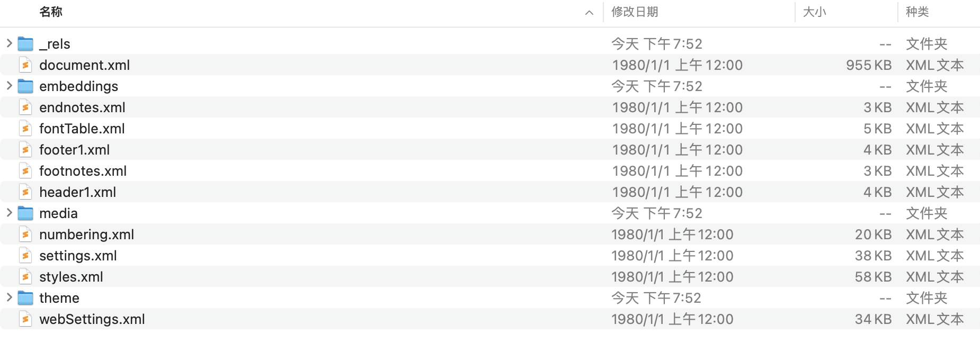Image resolution: width=980 pixels, height=343 pixels.
Task: Expand the embeddings folder disclosure triangle
Action: tap(8, 86)
